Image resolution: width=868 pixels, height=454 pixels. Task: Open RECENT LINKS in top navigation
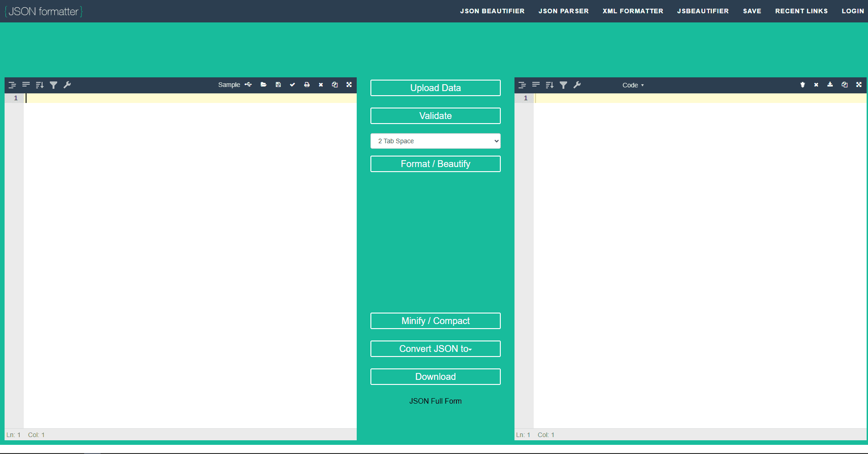pos(801,11)
